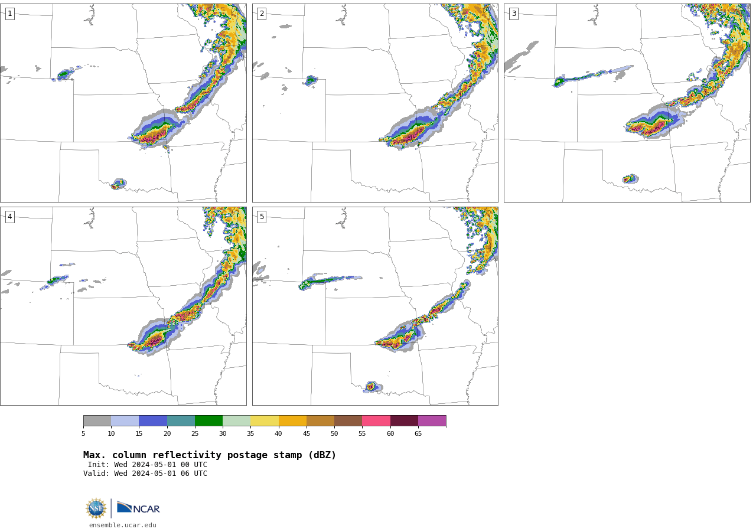This screenshot has height=532, width=756.
Task: Select the gray 5-10 dBZ swatch
Action: point(97,420)
